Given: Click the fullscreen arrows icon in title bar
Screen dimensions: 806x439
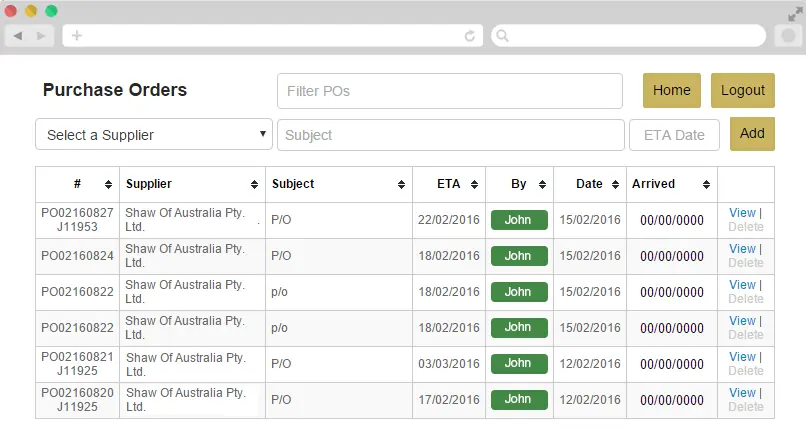Looking at the screenshot, I should click(x=795, y=13).
